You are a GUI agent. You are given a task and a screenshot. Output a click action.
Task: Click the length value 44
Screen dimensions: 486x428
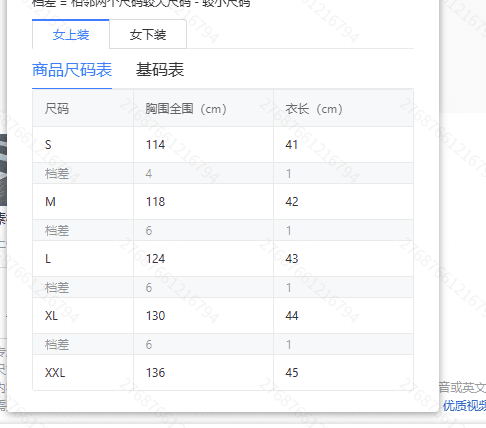pyautogui.click(x=292, y=316)
